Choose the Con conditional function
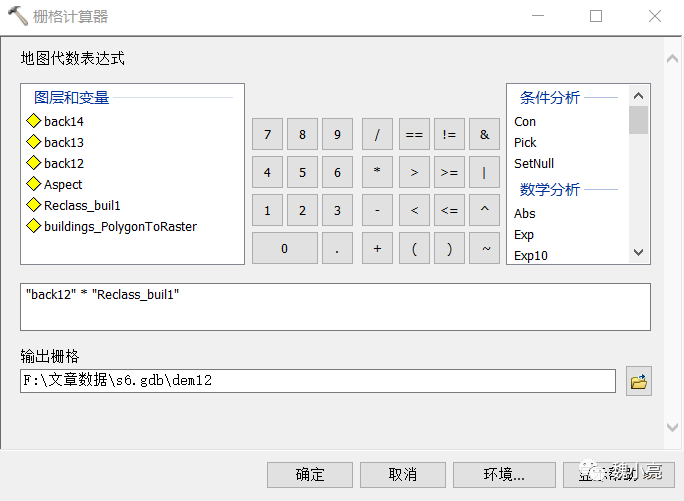Image resolution: width=684 pixels, height=501 pixels. click(525, 121)
